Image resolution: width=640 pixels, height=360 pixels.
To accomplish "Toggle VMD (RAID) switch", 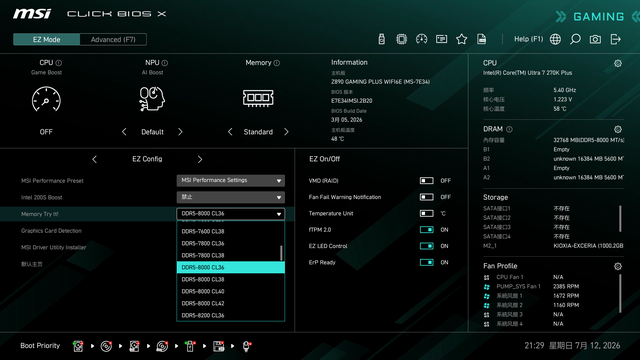I will click(x=427, y=180).
